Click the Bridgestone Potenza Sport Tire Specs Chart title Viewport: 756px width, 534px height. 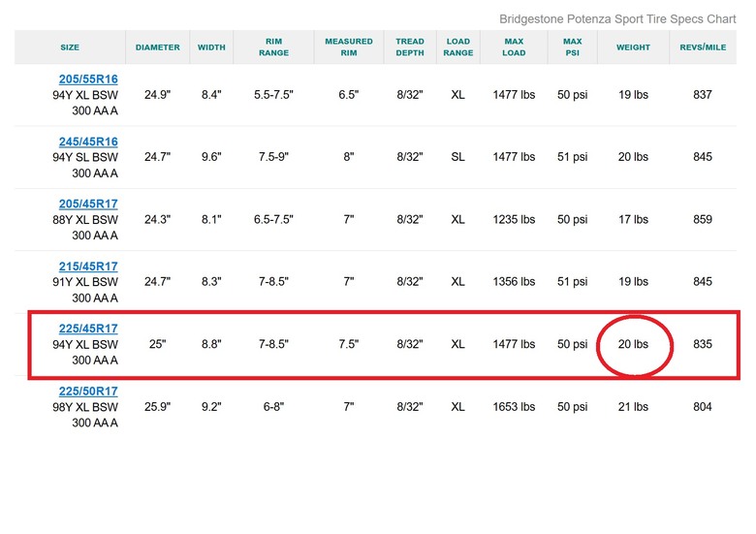point(617,19)
